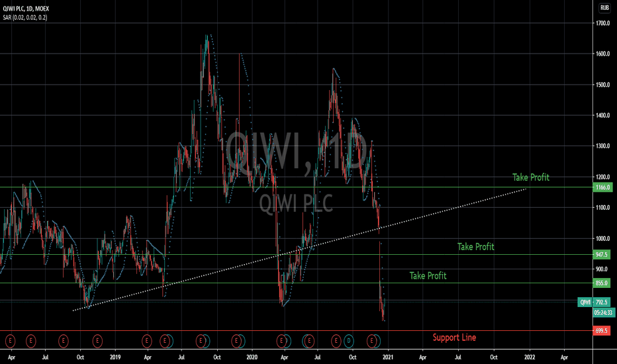Click the 2021 label on the time axis

[x=388, y=357]
